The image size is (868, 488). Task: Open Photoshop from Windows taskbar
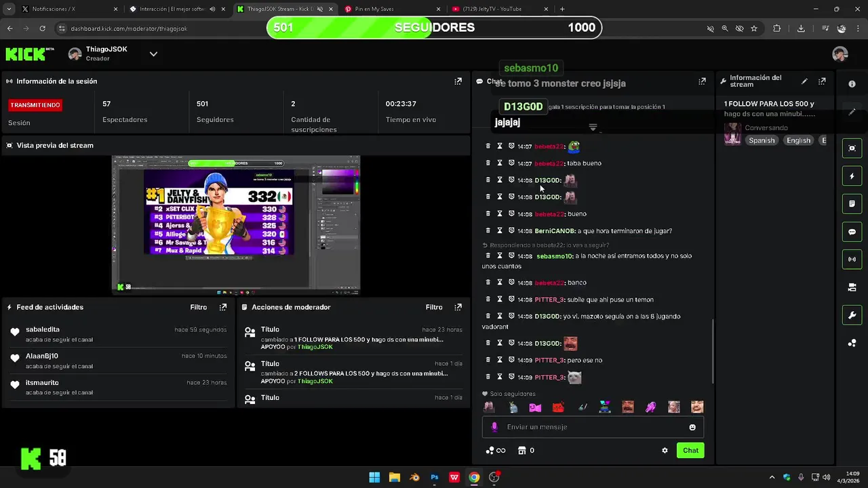[x=434, y=477]
